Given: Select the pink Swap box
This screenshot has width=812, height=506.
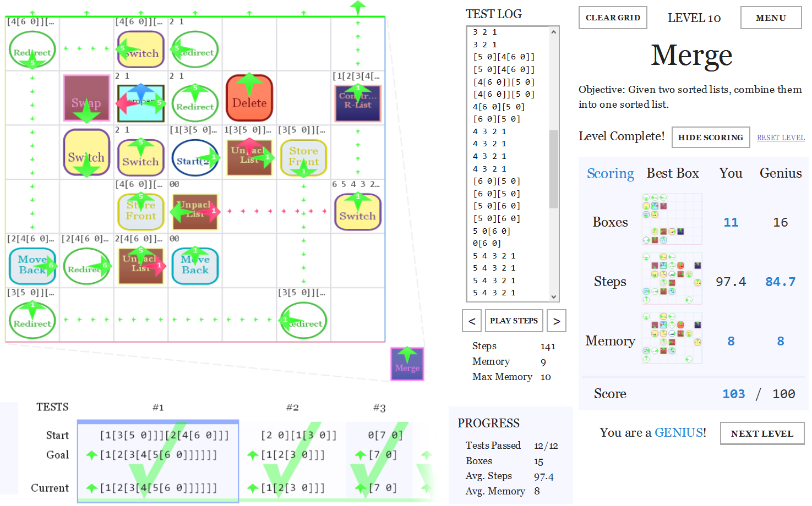Looking at the screenshot, I should click(x=86, y=98).
